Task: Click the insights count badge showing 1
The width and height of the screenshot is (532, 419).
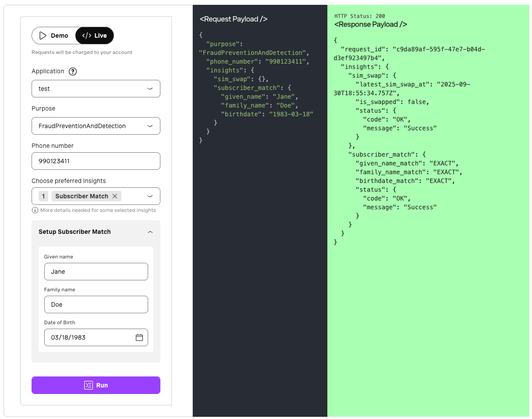Action: pos(43,196)
